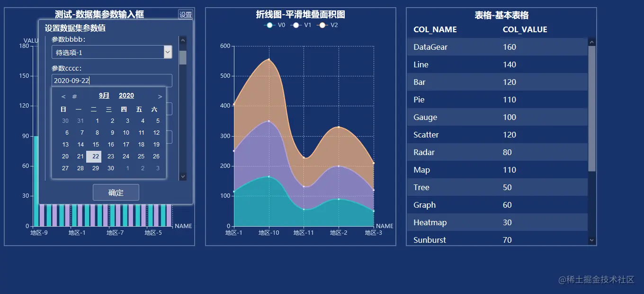Select the Scatter table row
Viewport: 644px width, 294px height.
[x=497, y=135]
